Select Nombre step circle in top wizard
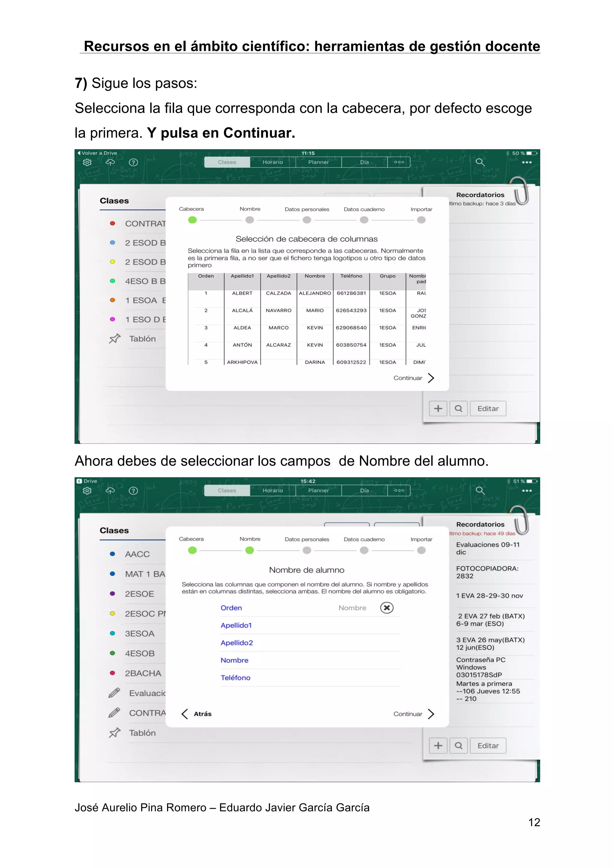The width and height of the screenshot is (614, 868). coord(250,220)
